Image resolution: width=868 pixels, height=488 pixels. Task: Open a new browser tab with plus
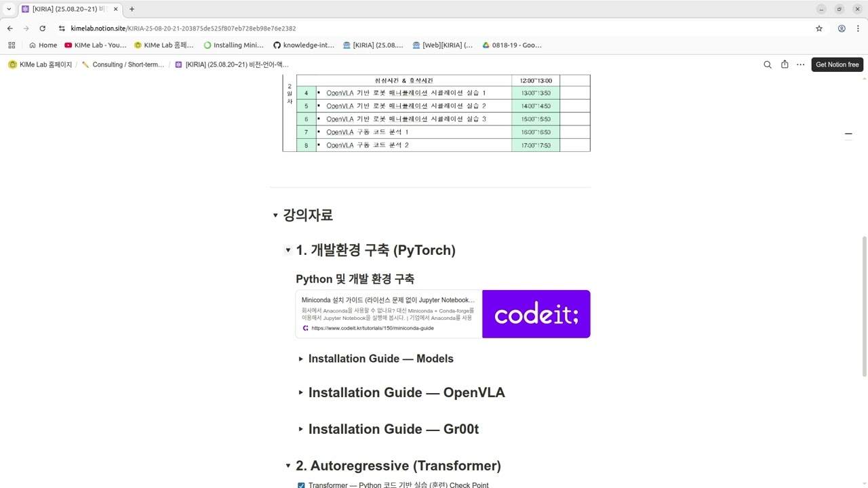132,9
